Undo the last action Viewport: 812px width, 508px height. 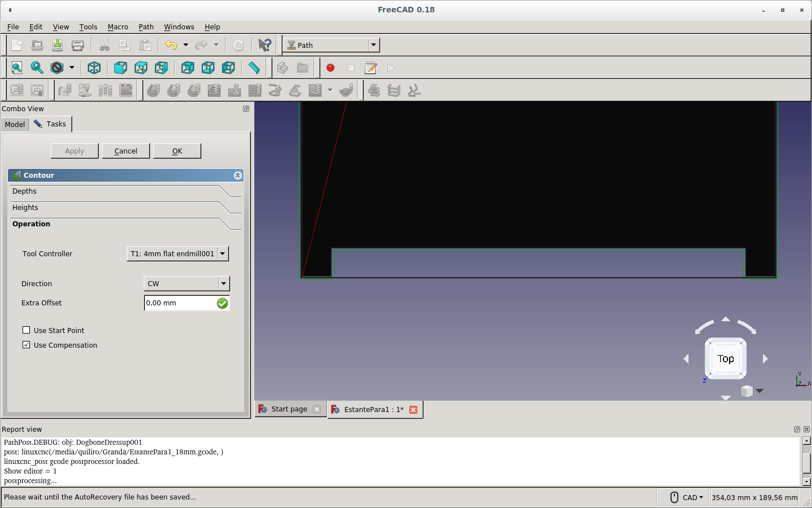tap(171, 45)
